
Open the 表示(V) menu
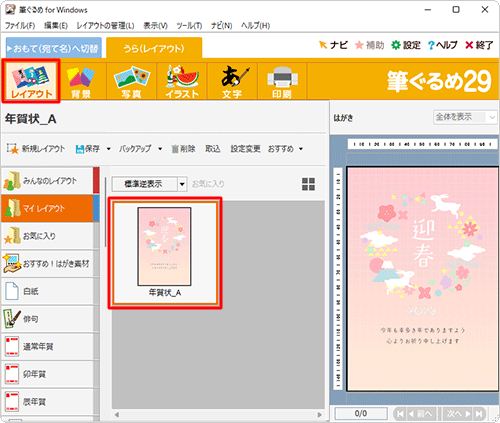click(x=155, y=26)
